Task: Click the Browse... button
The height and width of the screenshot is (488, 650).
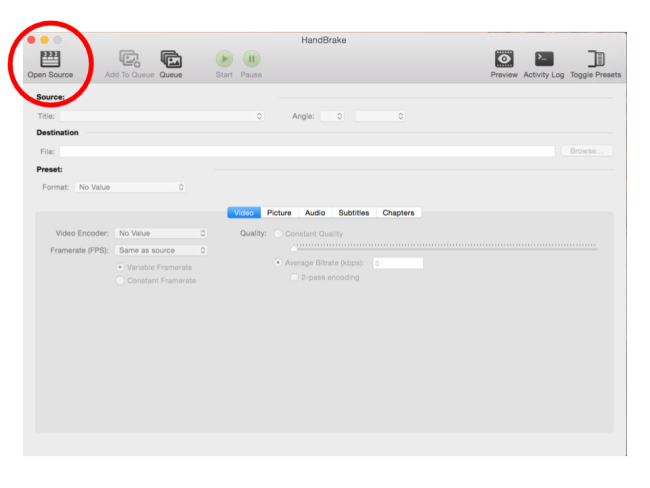Action: (x=587, y=151)
